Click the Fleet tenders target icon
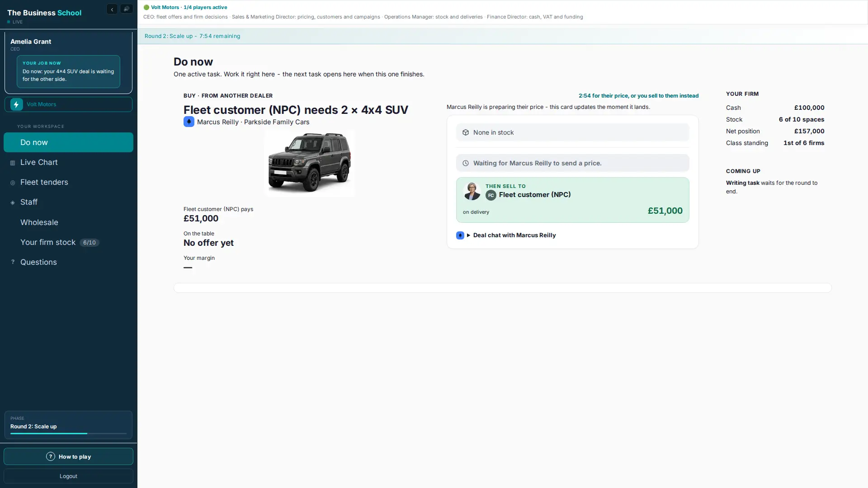 (x=13, y=183)
